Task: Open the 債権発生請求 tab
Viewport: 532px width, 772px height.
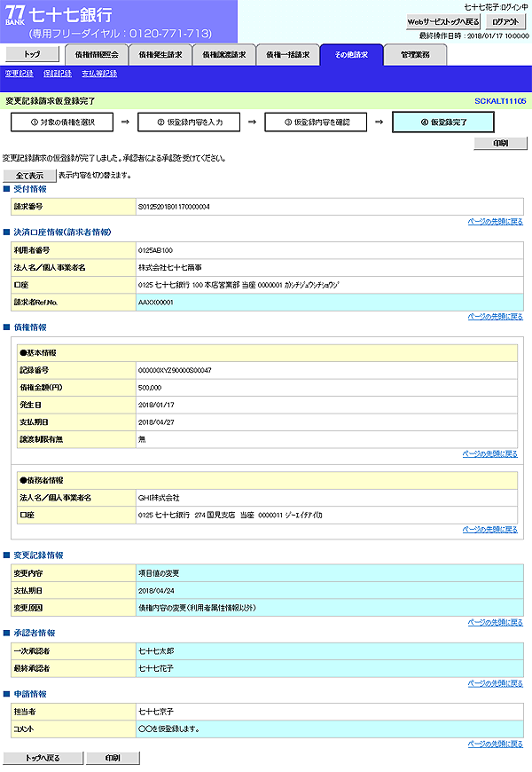Action: pyautogui.click(x=160, y=55)
